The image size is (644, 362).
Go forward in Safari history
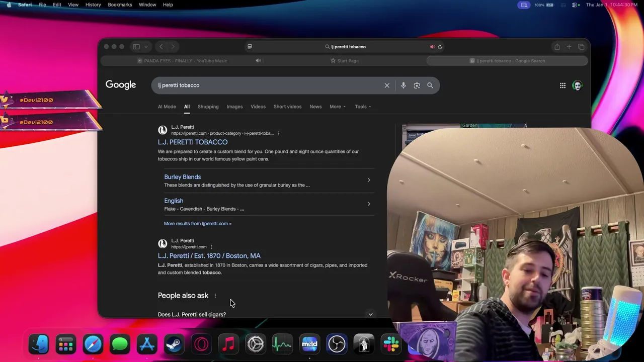[173, 47]
